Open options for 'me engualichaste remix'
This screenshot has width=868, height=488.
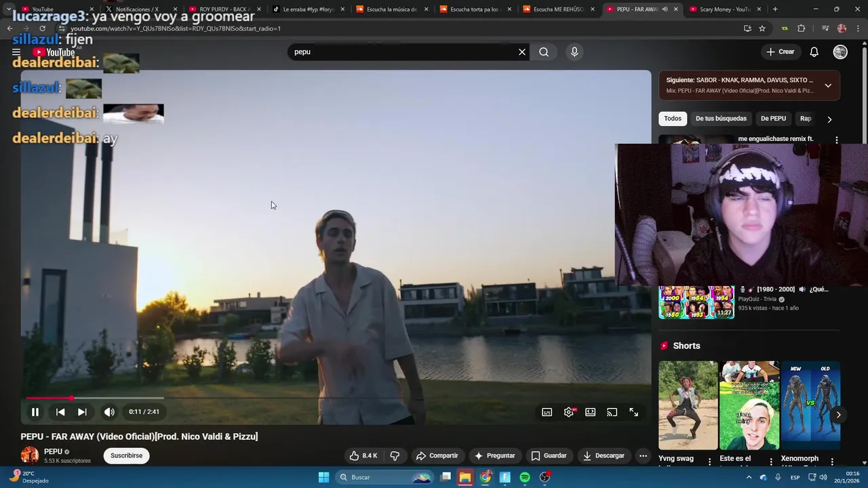point(837,140)
